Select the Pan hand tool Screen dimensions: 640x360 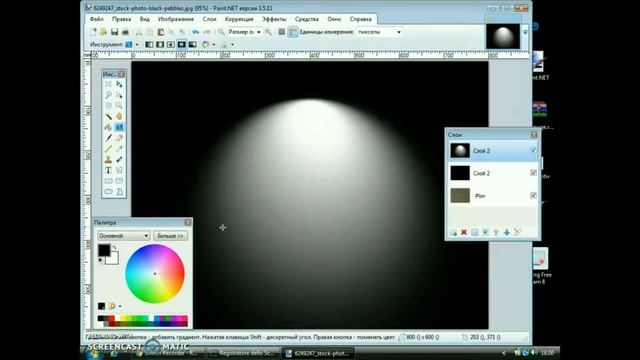pos(119,116)
